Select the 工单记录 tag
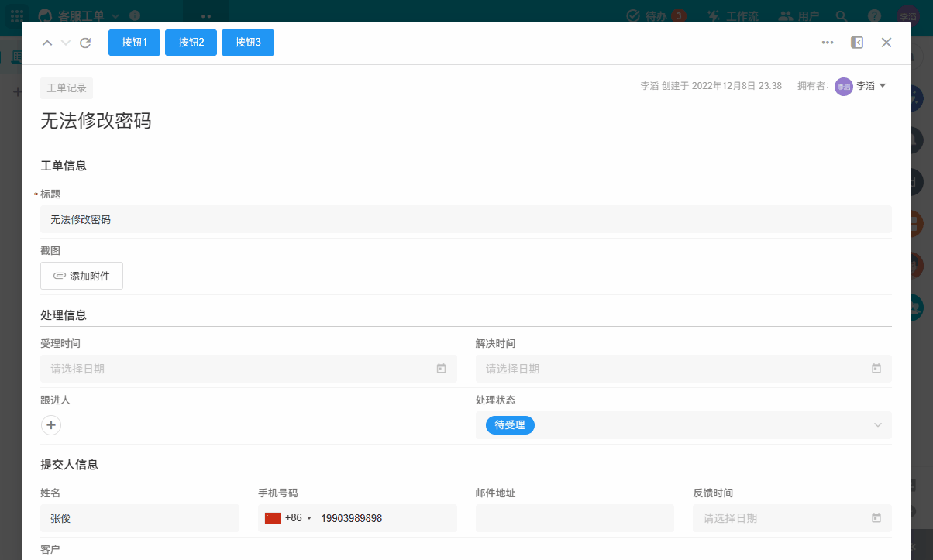 [x=67, y=88]
